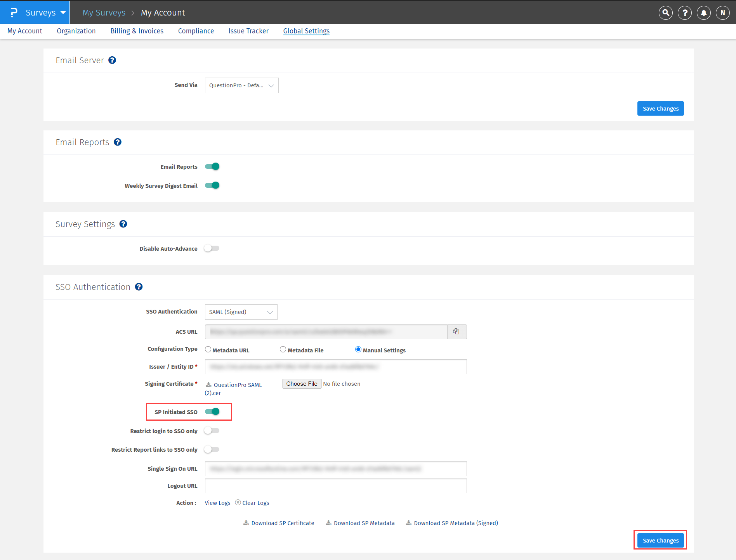Open the notifications bell icon
Image resolution: width=736 pixels, height=560 pixels.
[704, 13]
